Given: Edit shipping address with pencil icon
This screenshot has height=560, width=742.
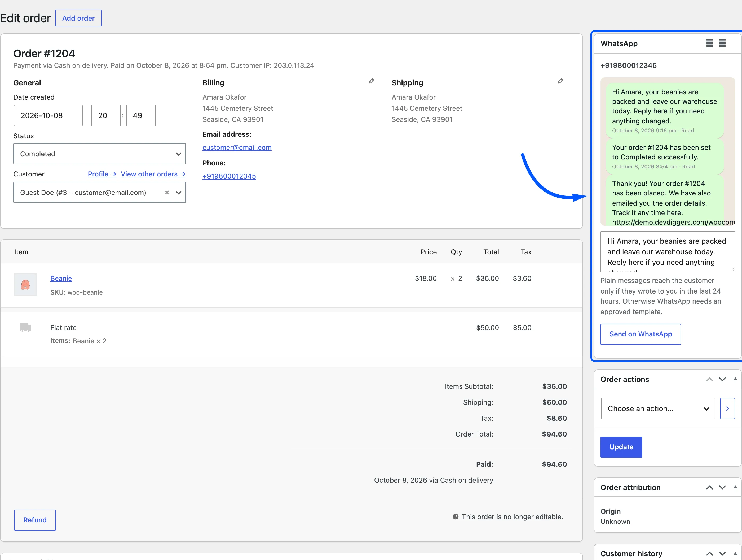Looking at the screenshot, I should [x=560, y=81].
